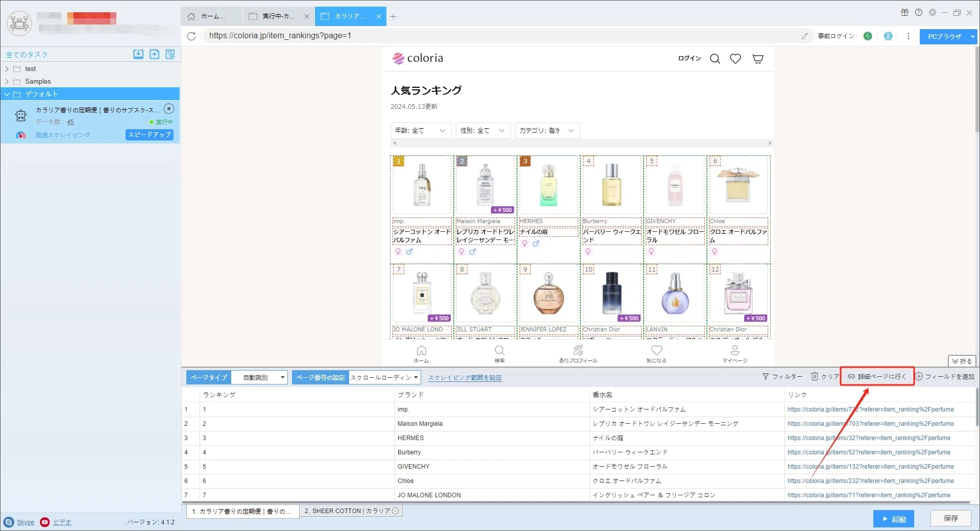Select bottom tab 1. カラリア香りの定期便
The image size is (980, 531).
(242, 511)
